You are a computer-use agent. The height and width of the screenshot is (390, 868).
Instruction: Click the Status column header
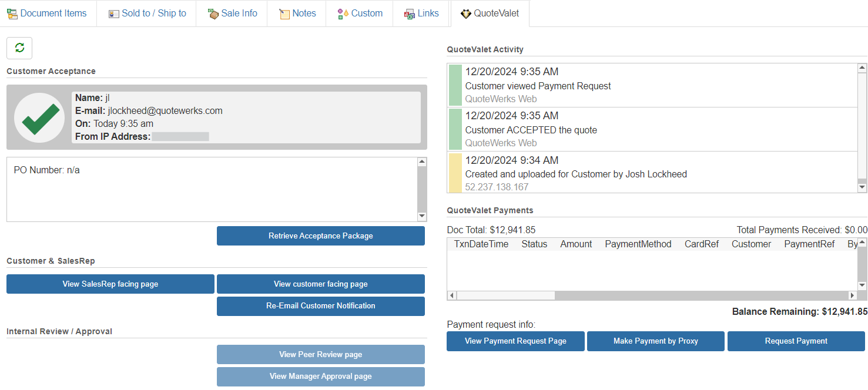[x=534, y=244]
